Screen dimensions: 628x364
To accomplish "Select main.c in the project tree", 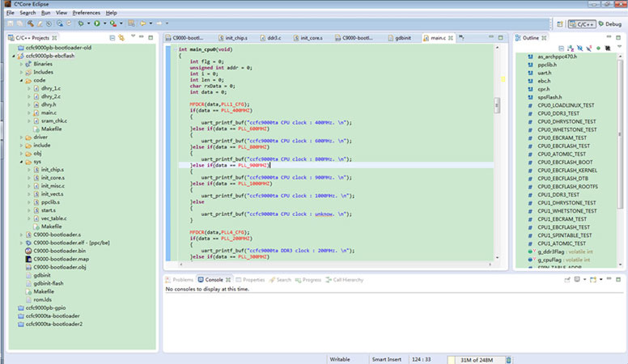I will pyautogui.click(x=49, y=112).
